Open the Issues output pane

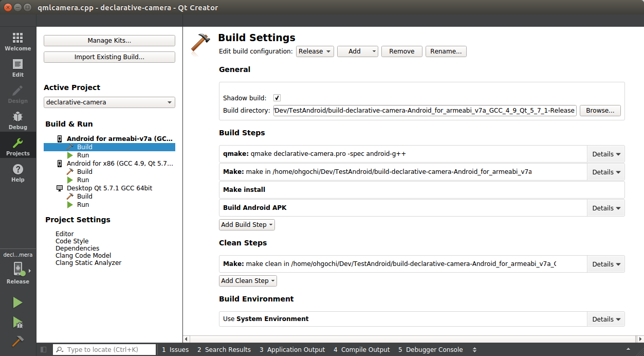coord(175,350)
